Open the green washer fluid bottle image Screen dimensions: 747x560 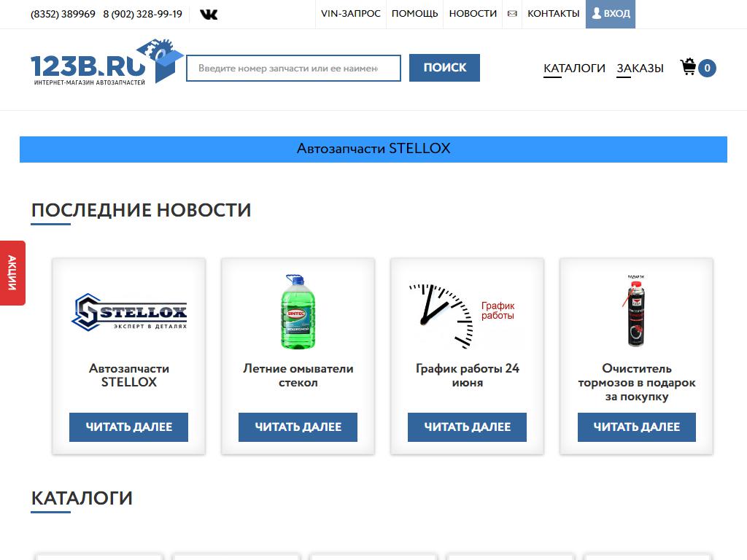click(298, 311)
